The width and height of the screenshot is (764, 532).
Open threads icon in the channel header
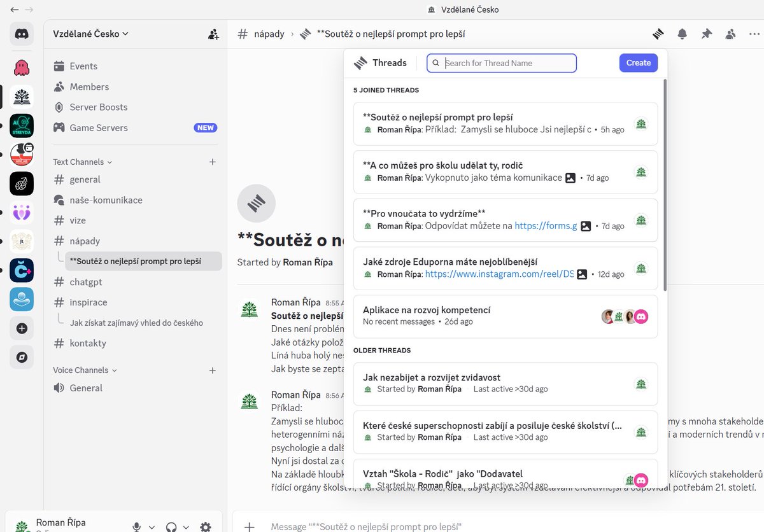(x=658, y=34)
